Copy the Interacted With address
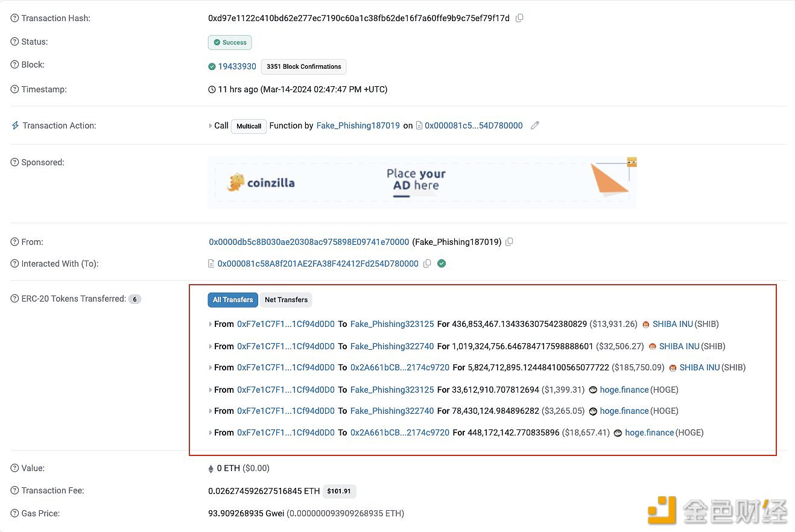 [x=427, y=264]
